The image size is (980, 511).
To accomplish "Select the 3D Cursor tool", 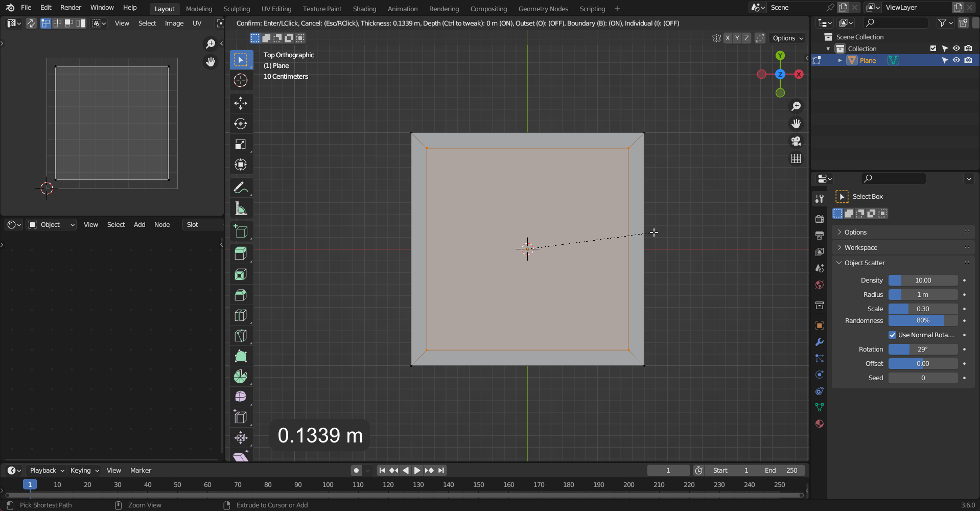I will (241, 80).
